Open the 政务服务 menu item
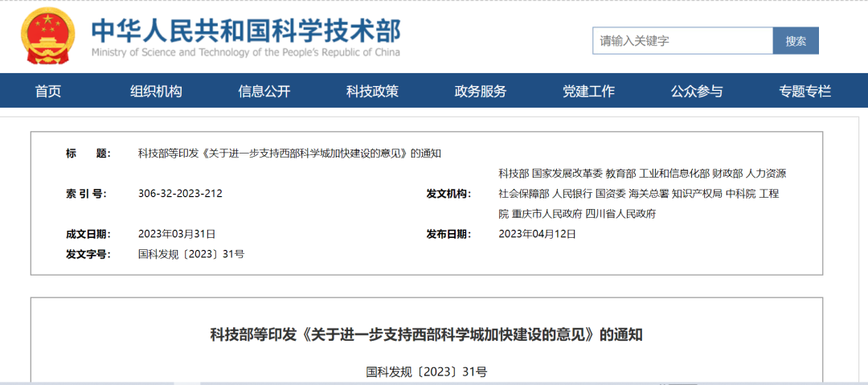Viewport: 868px width, 385px height. click(x=481, y=92)
